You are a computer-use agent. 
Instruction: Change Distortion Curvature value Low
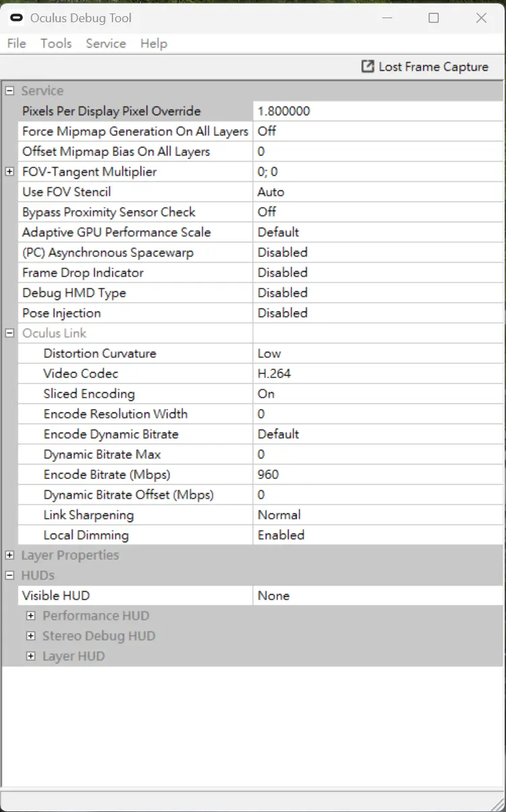[378, 353]
